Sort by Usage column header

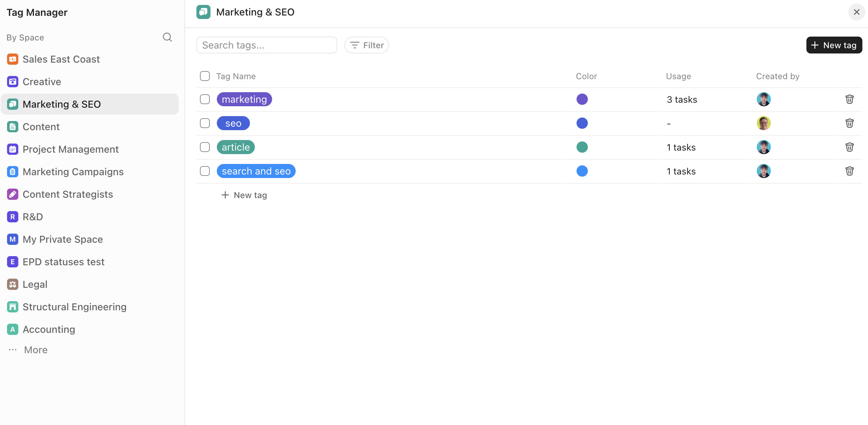point(679,76)
